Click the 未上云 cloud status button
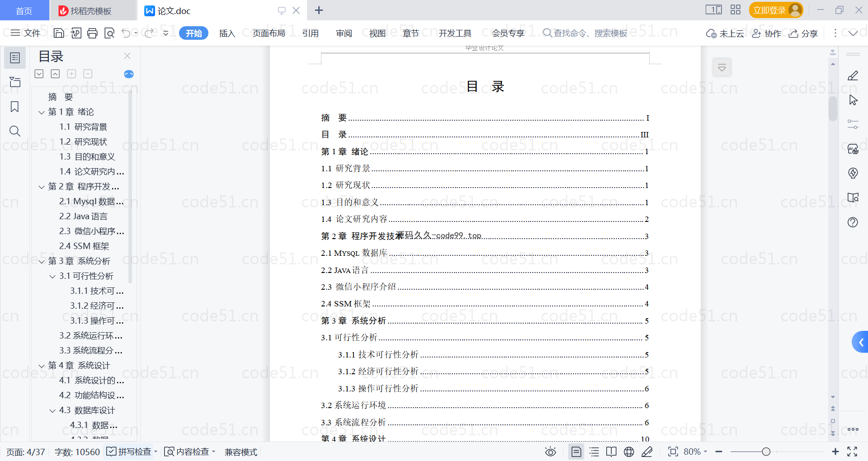868x461 pixels. (725, 33)
